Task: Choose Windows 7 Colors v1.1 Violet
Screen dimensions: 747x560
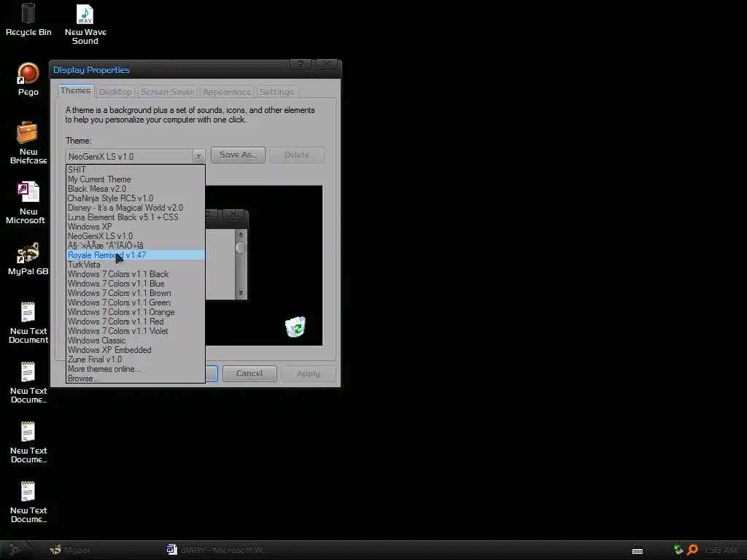Action: (135, 331)
